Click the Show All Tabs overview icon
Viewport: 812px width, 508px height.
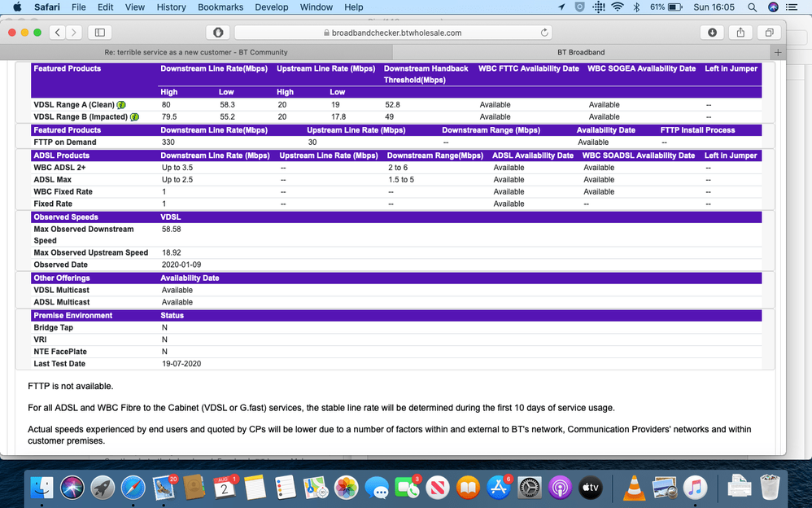pos(768,32)
